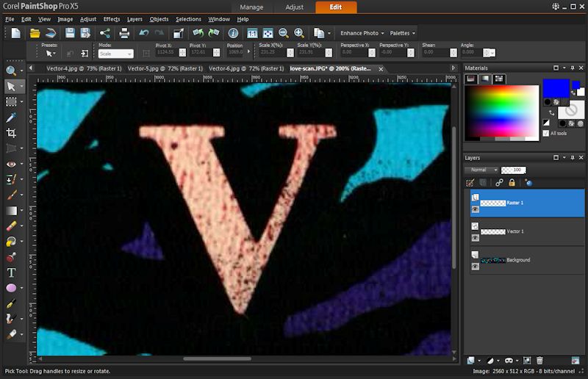Select the Vector 1 layer
This screenshot has height=379, width=588.
pyautogui.click(x=514, y=231)
